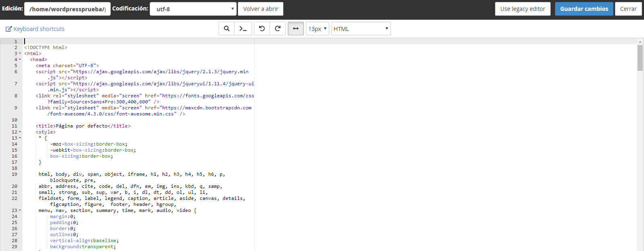The image size is (644, 251).
Task: Click the Cerrar button
Action: coord(628,9)
